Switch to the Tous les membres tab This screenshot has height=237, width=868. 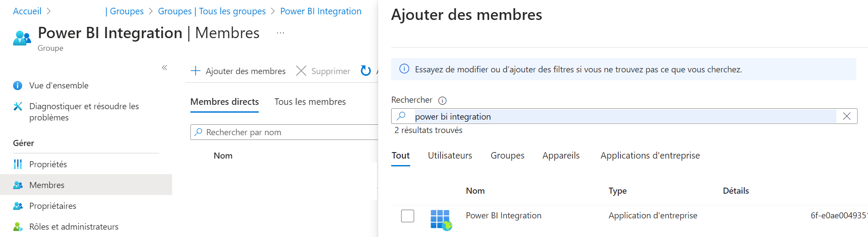tap(310, 102)
